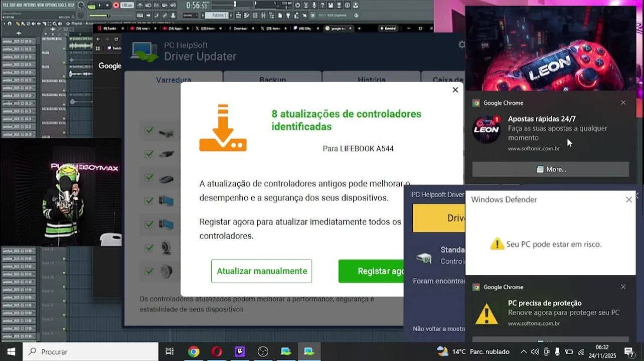Close the driver updates dialog
Viewport: 644px width, 361px height.
[455, 90]
